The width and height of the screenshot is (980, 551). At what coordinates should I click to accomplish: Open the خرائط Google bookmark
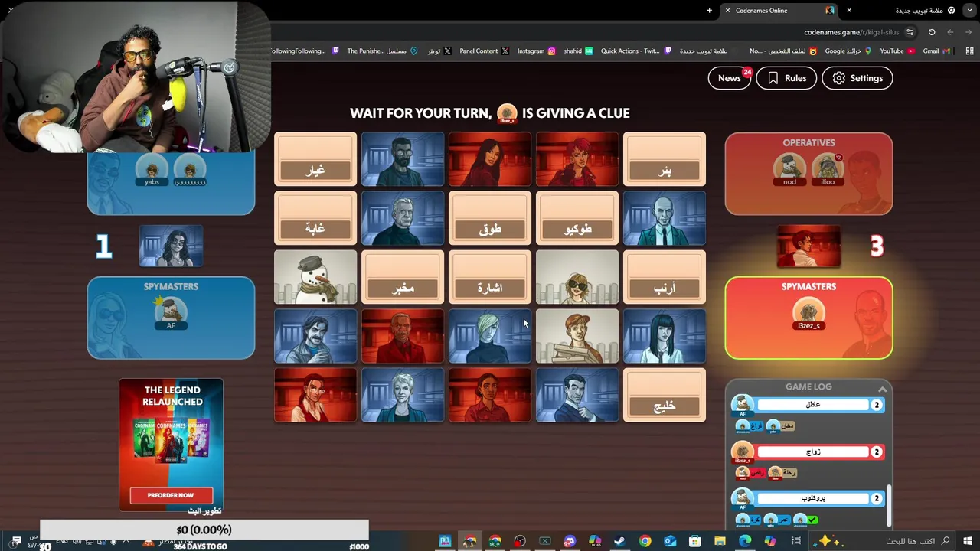click(848, 51)
